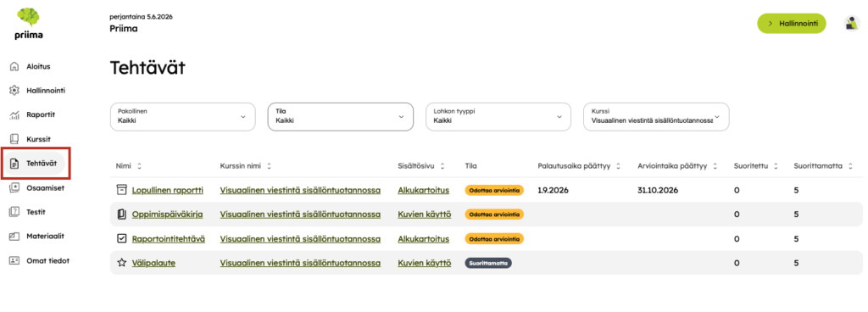Open course link in Välipalaute row
This screenshot has width=868, height=312.
(300, 263)
